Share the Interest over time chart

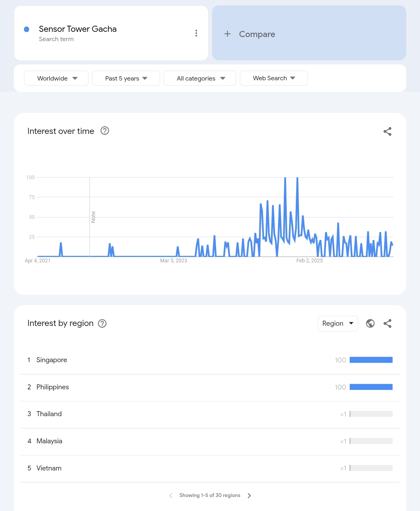point(387,132)
